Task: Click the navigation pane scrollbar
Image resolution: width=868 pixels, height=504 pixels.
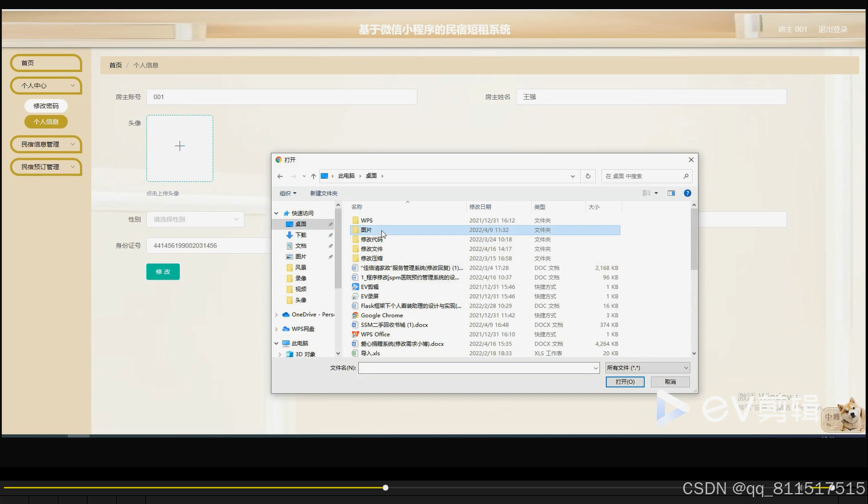Action: pyautogui.click(x=338, y=247)
